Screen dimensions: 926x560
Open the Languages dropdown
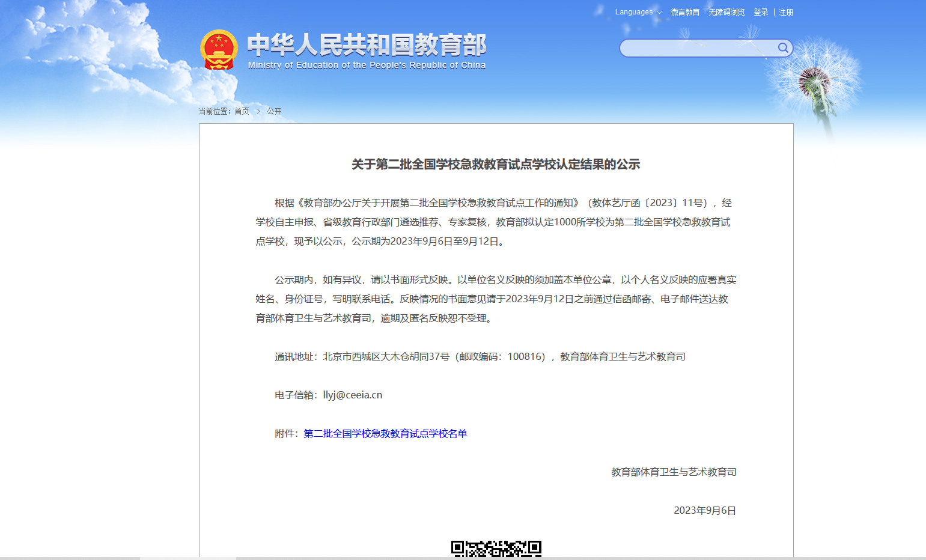coord(638,12)
